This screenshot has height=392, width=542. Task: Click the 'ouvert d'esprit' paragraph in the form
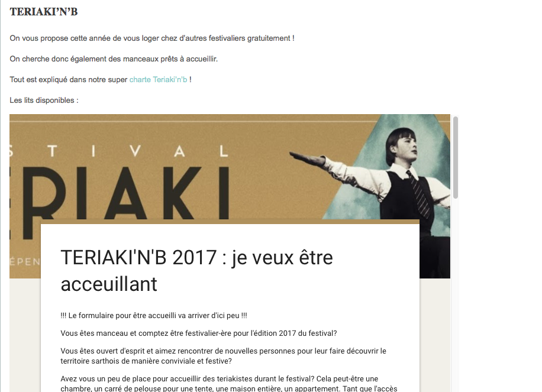[223, 356]
